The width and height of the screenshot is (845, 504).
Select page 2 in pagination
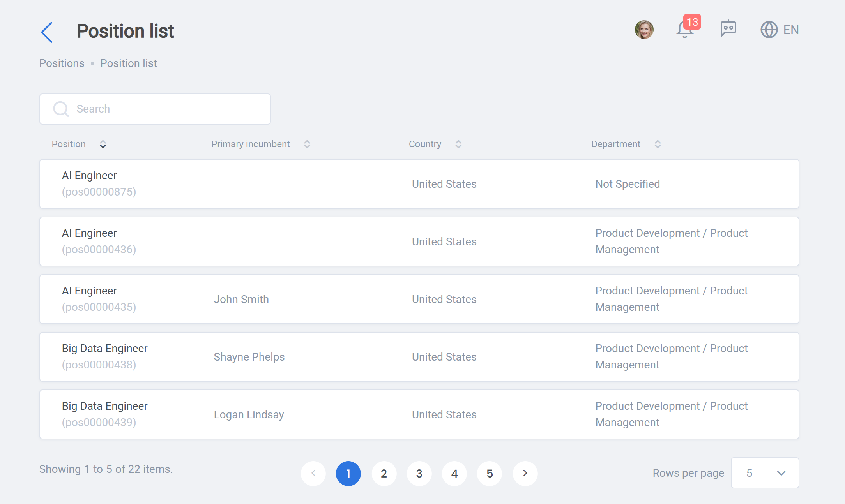384,473
